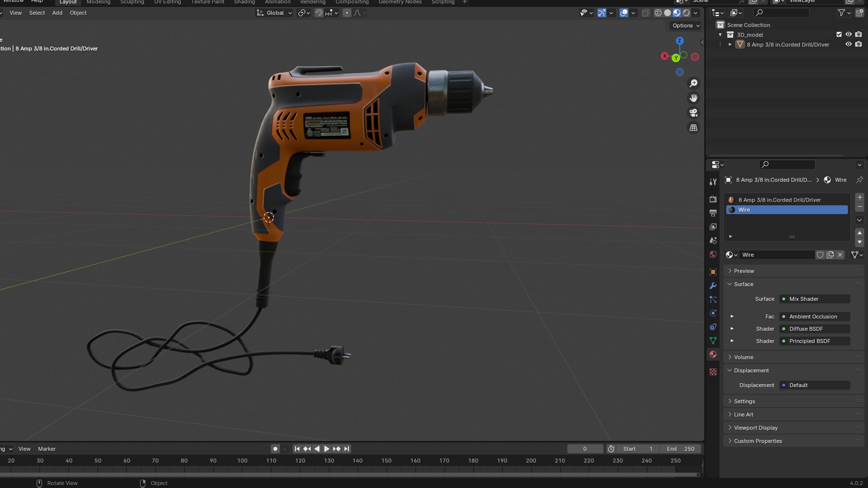Open the Particles properties tab
This screenshot has width=868, height=488.
[x=713, y=300]
